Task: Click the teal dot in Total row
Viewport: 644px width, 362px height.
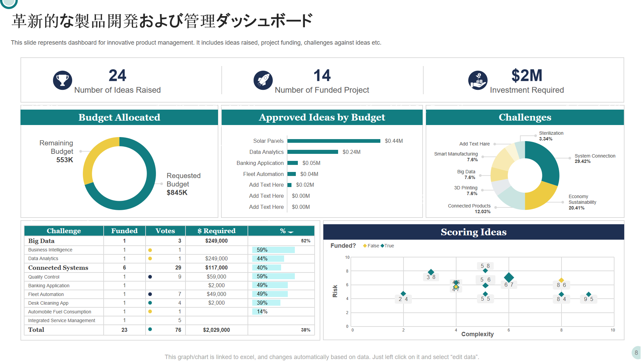Action: point(150,329)
